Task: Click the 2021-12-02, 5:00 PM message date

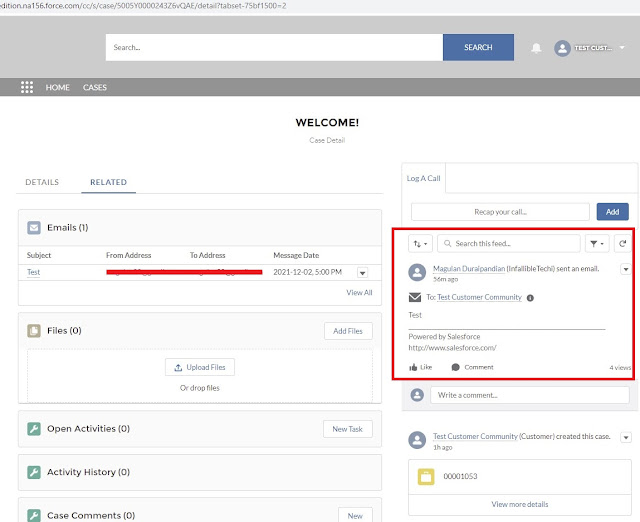Action: [307, 272]
